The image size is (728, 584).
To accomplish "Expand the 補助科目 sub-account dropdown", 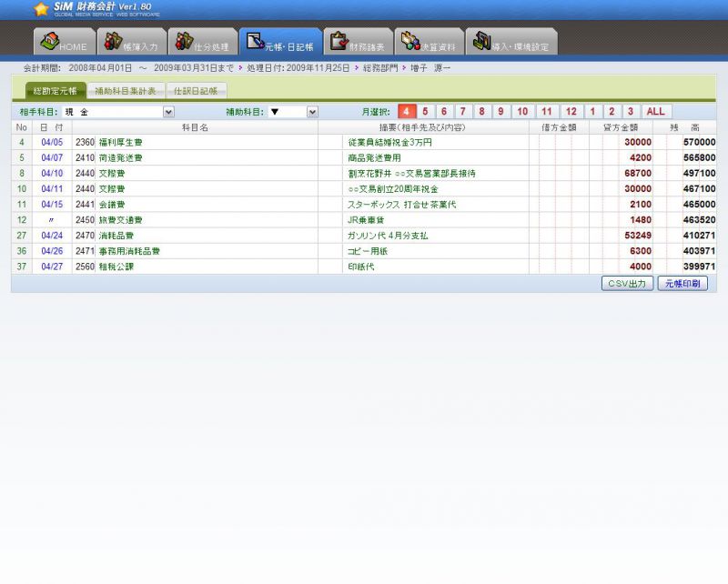I will point(312,112).
